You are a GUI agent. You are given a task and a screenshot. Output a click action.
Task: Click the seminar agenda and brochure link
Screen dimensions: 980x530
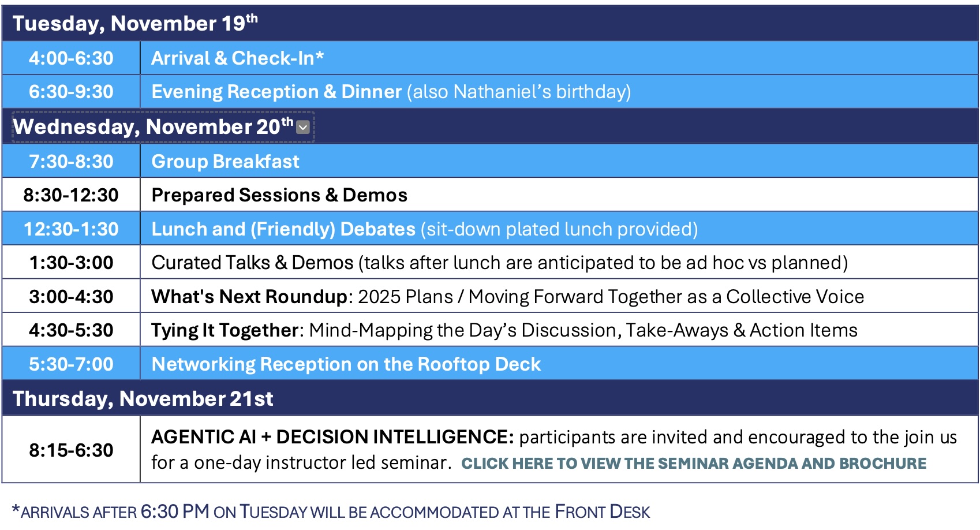point(693,464)
